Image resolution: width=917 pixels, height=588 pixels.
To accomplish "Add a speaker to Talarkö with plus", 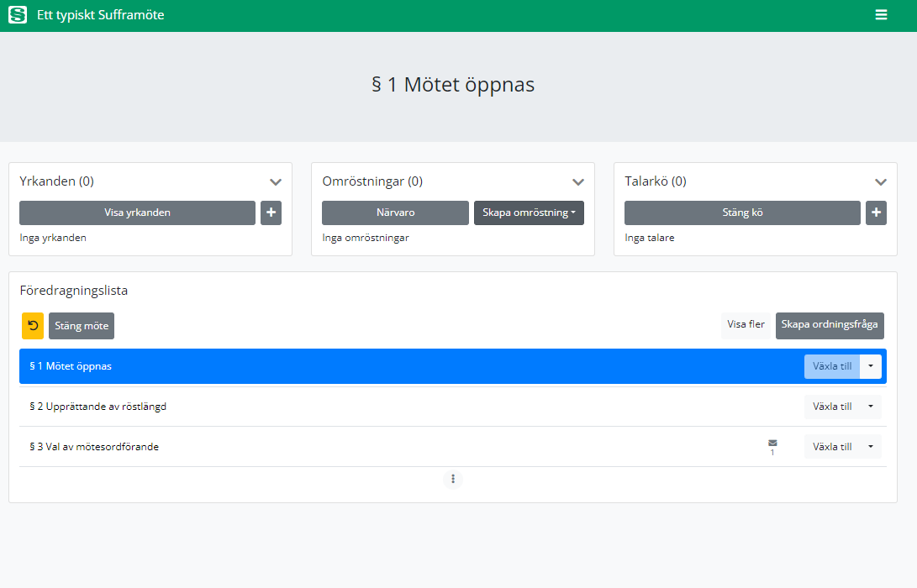I will (876, 213).
